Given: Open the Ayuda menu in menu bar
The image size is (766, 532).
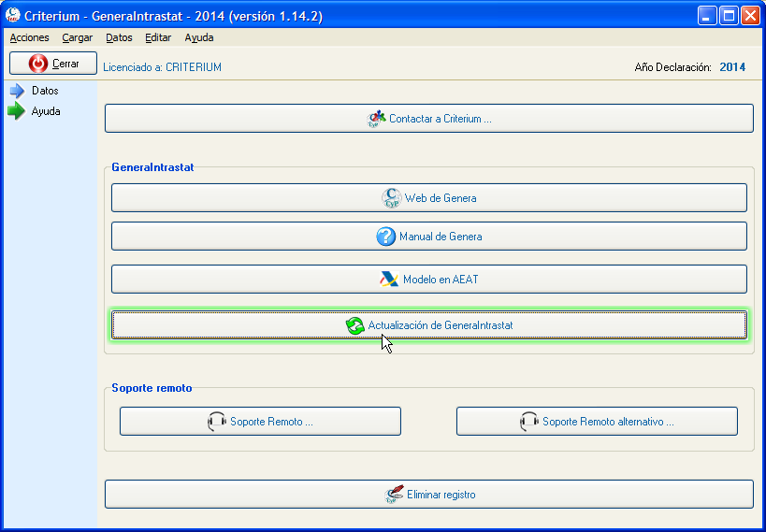Looking at the screenshot, I should pyautogui.click(x=199, y=37).
